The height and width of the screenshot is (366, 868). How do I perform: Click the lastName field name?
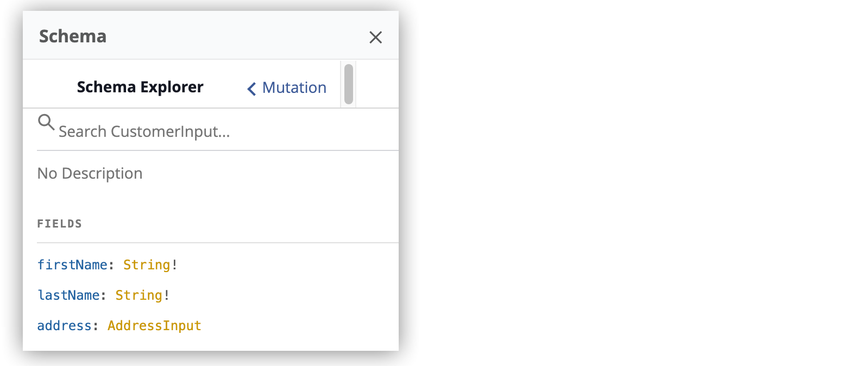coord(68,295)
